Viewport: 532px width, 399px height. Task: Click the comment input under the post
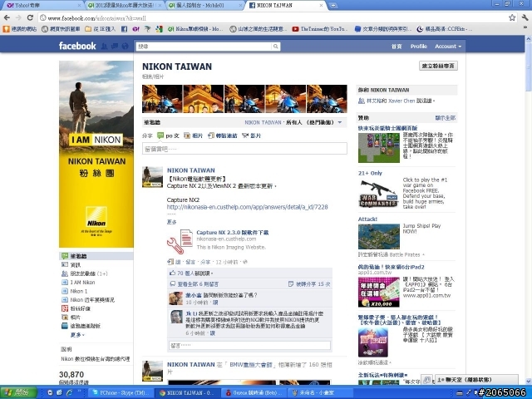tap(249, 346)
